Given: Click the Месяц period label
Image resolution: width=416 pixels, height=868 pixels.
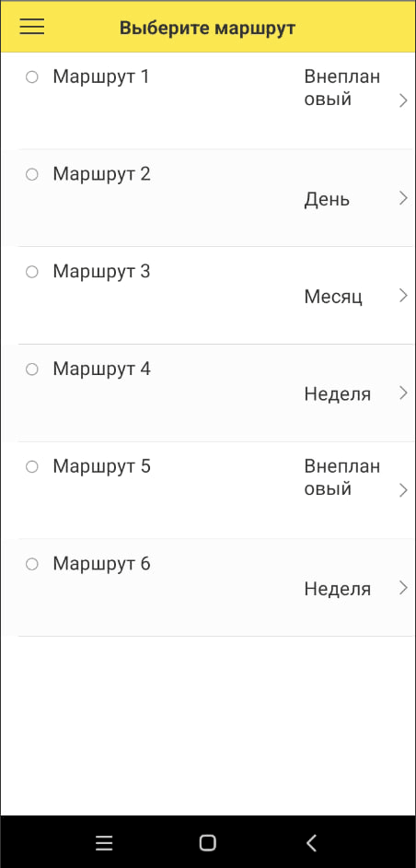Looking at the screenshot, I should pos(333,298).
